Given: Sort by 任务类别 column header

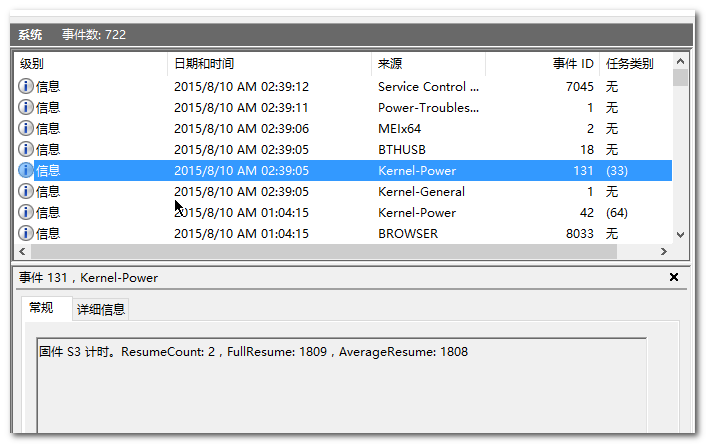Looking at the screenshot, I should click(636, 63).
